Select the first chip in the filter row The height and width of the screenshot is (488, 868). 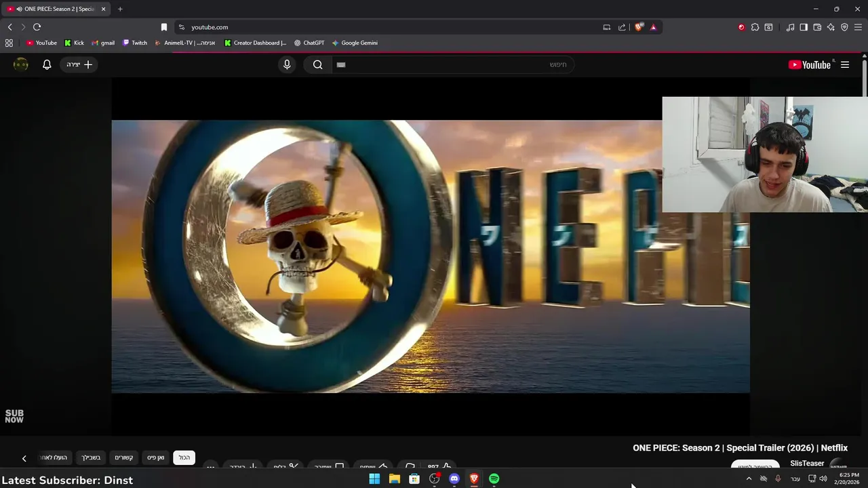(x=184, y=457)
